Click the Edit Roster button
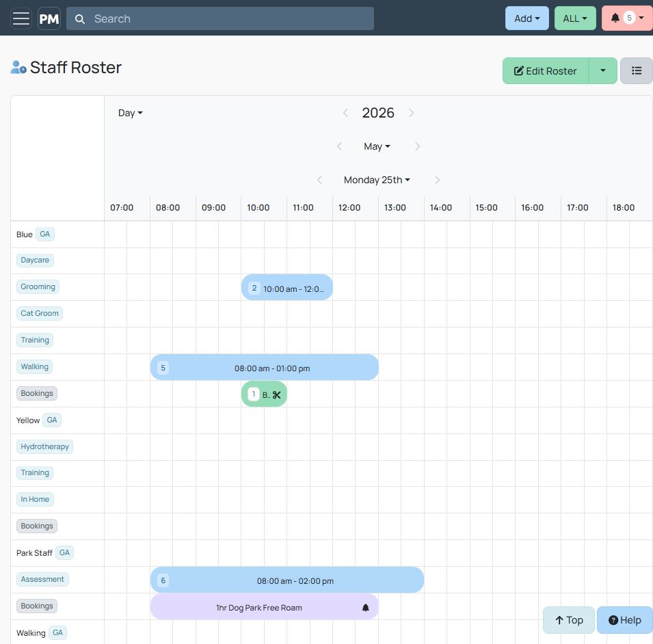This screenshot has width=653, height=644. [x=546, y=71]
